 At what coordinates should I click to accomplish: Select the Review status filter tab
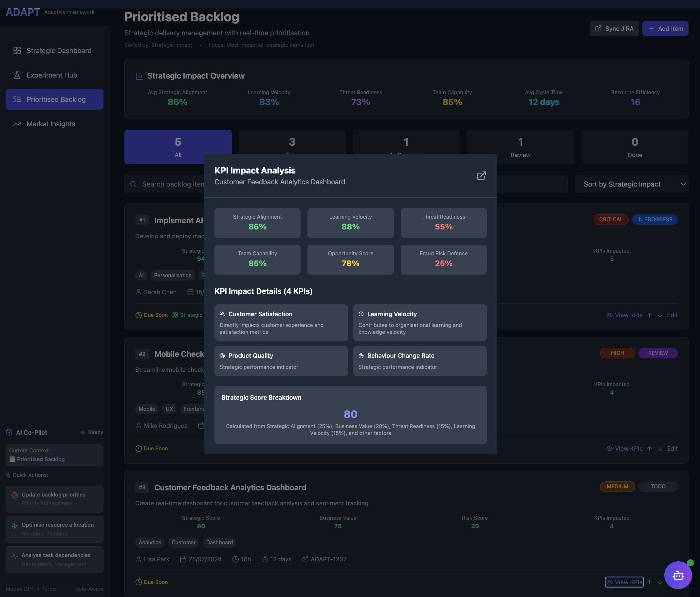pyautogui.click(x=520, y=147)
